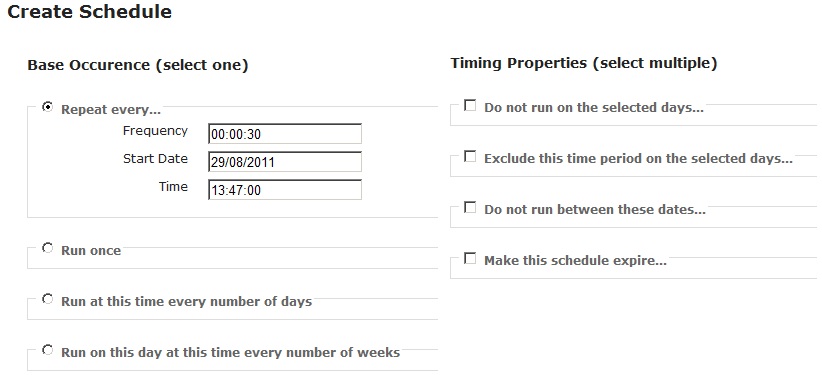Tick 'Exclude this time period' checkbox
This screenshot has height=375, width=822.
[x=470, y=156]
